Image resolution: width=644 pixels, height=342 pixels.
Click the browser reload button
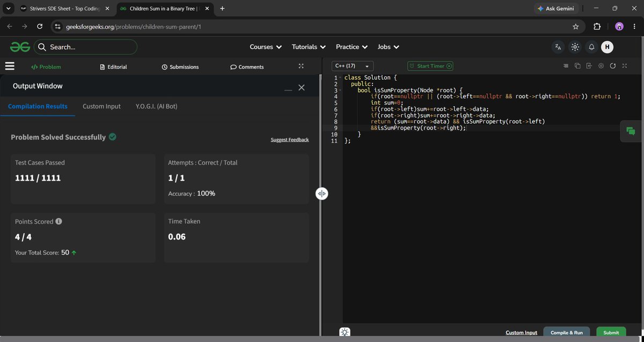40,26
